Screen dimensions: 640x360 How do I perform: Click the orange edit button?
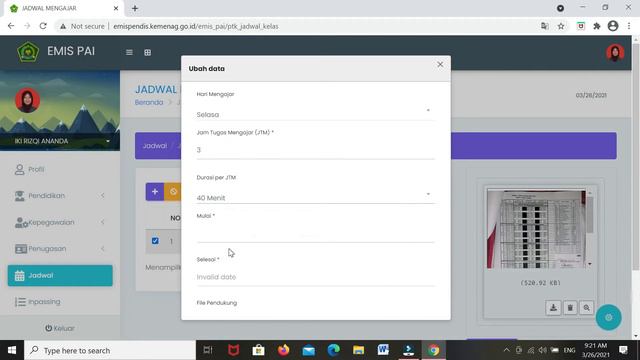[x=173, y=191]
